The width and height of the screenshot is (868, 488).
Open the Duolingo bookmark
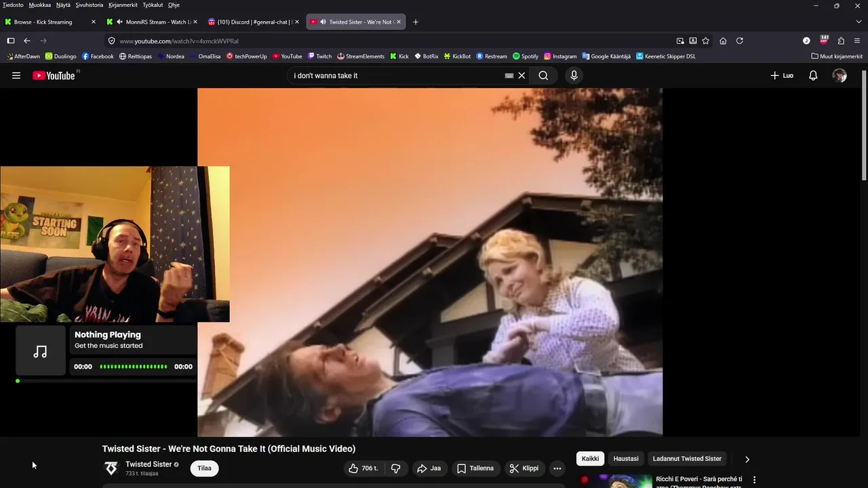(61, 56)
